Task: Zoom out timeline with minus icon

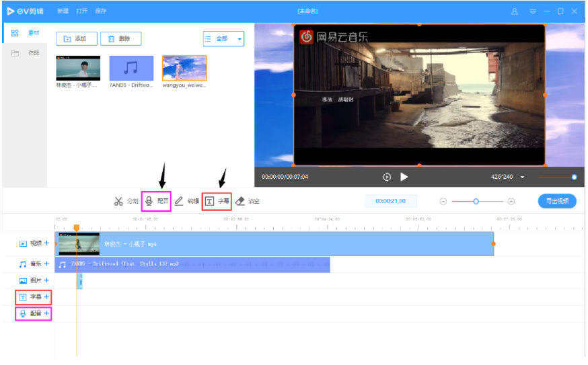Action: coord(443,202)
